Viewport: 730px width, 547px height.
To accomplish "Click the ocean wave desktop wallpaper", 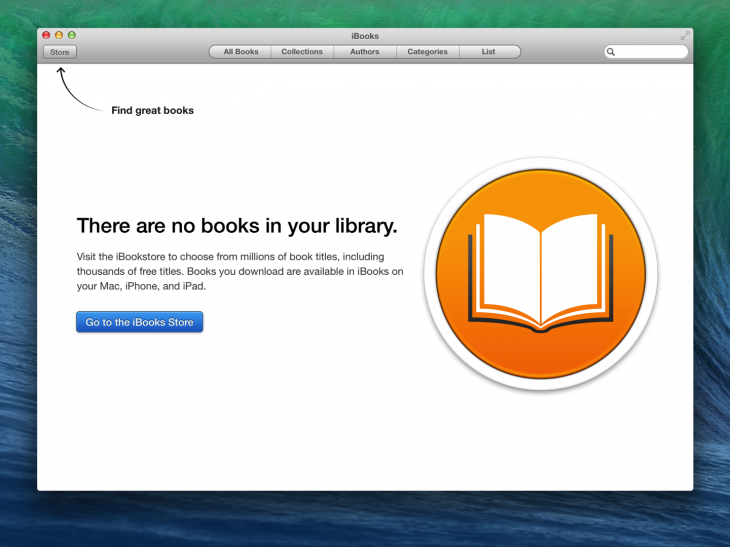I will click(x=365, y=519).
